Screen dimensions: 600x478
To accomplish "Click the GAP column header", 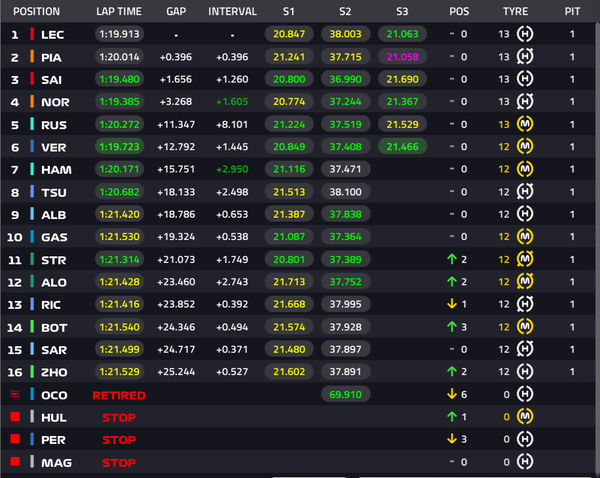I will click(x=176, y=11).
